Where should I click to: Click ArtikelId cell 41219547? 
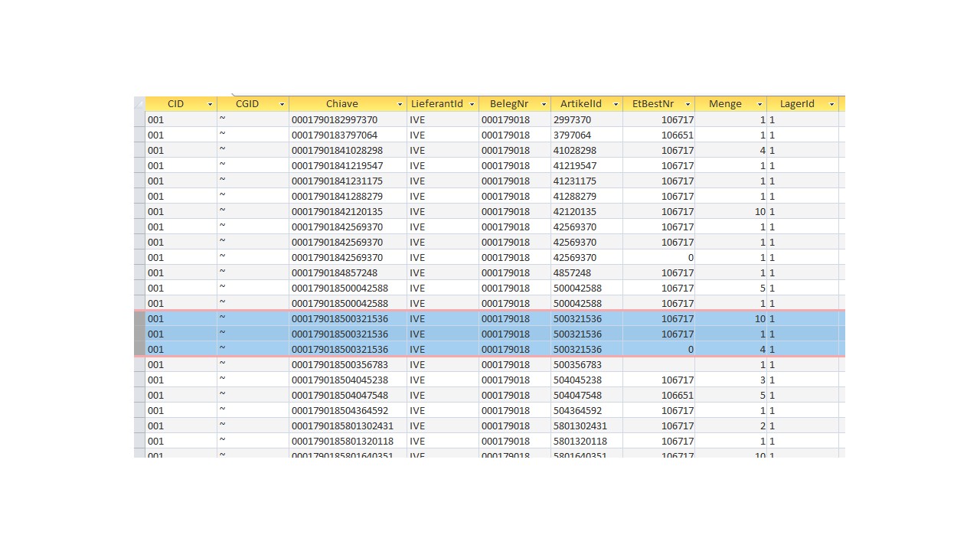(x=586, y=165)
